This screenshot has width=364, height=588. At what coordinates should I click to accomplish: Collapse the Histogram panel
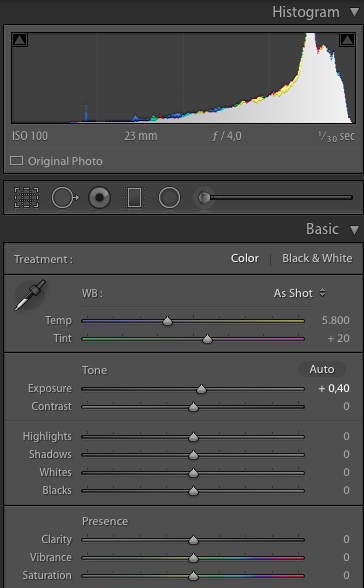pos(354,12)
